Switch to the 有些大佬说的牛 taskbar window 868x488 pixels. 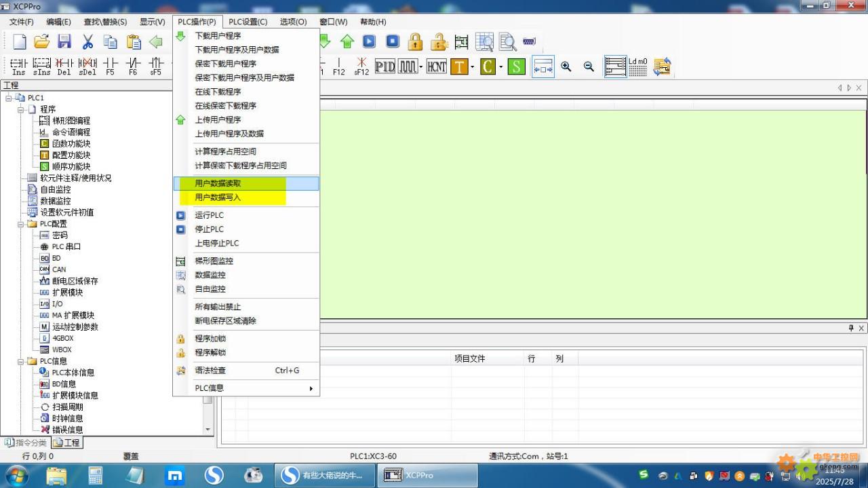click(x=324, y=475)
